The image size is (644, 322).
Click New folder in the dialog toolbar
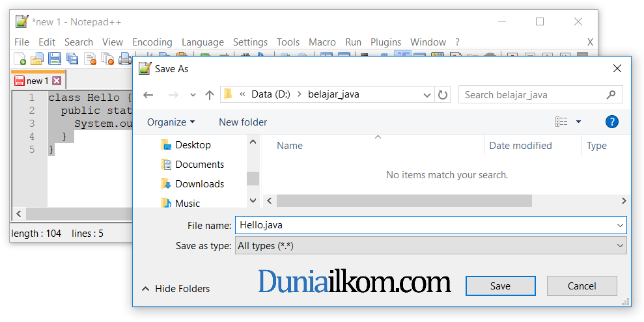[x=243, y=122]
